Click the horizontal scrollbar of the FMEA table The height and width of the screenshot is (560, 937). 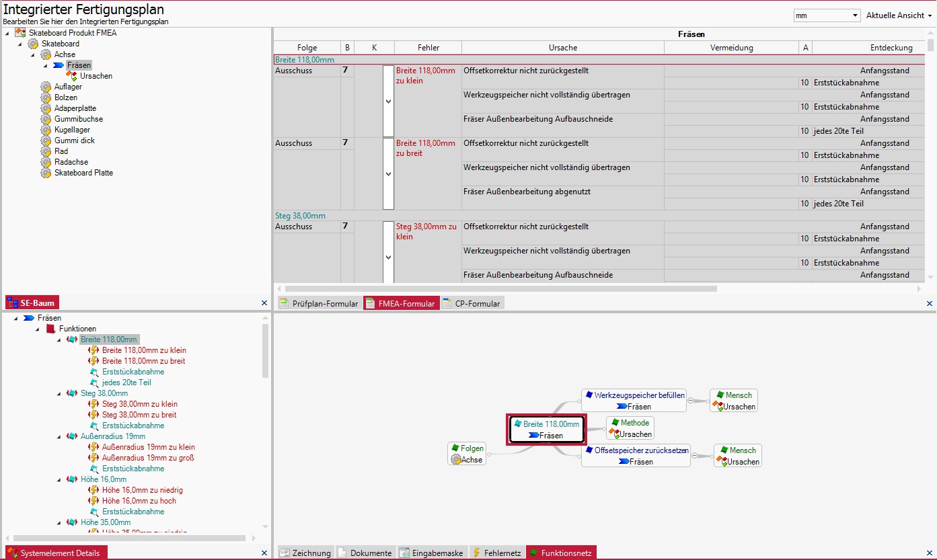(x=498, y=288)
